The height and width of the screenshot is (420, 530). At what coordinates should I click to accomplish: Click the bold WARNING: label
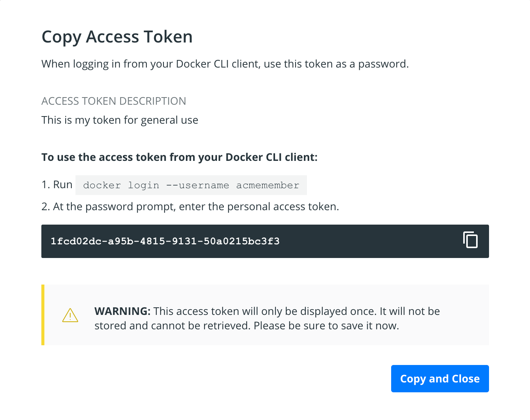(x=122, y=311)
